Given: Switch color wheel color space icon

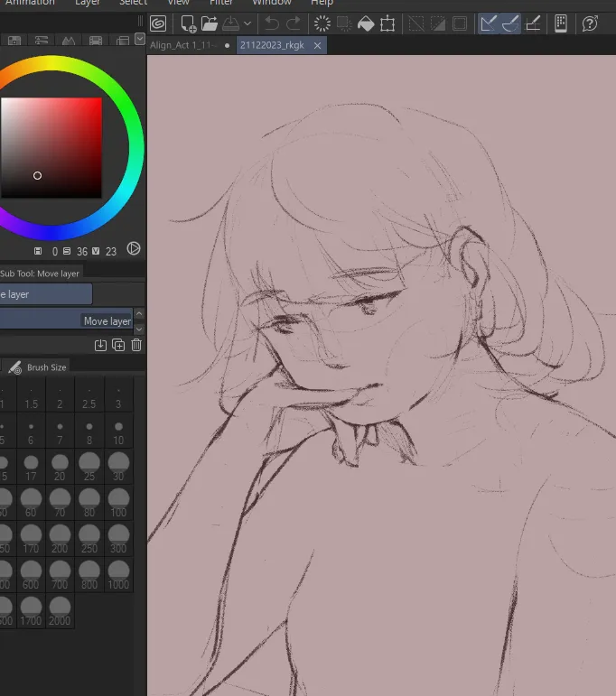Looking at the screenshot, I should [134, 248].
